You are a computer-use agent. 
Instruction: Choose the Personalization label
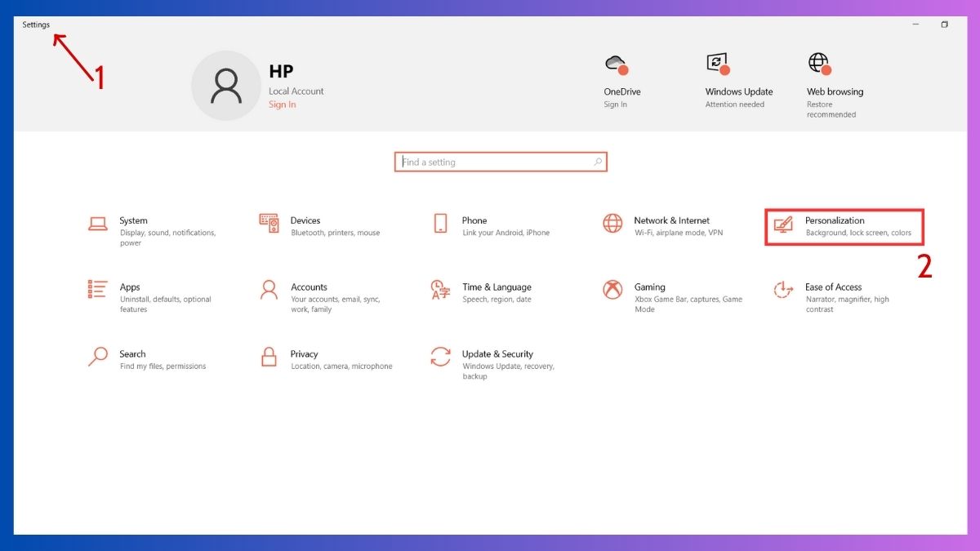[835, 220]
